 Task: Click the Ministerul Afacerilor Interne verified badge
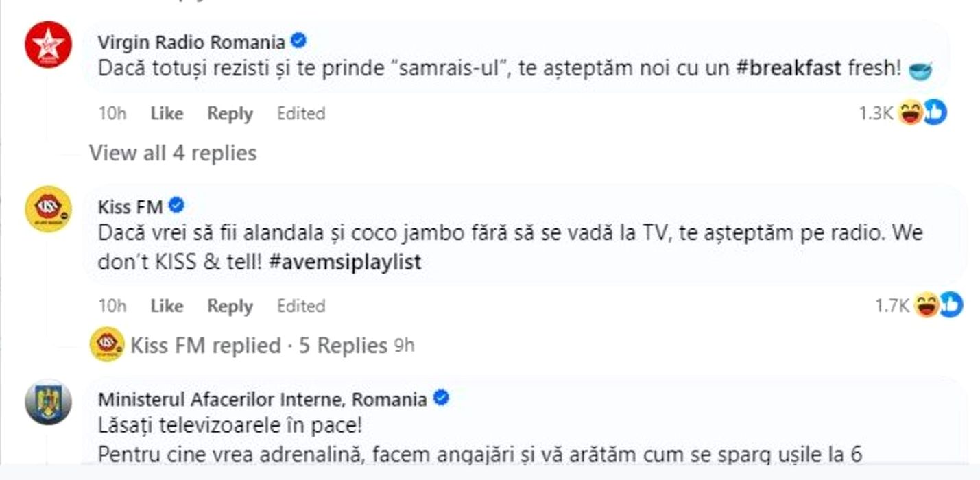point(441,398)
